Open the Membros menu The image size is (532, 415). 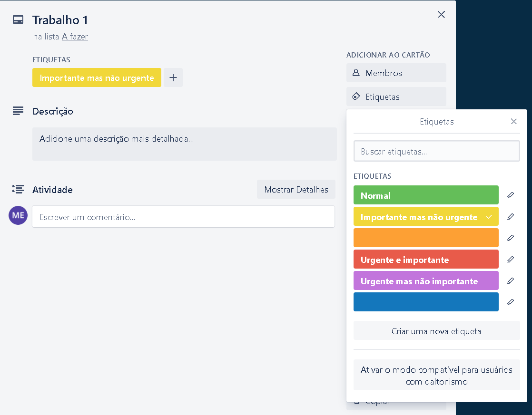pyautogui.click(x=396, y=73)
